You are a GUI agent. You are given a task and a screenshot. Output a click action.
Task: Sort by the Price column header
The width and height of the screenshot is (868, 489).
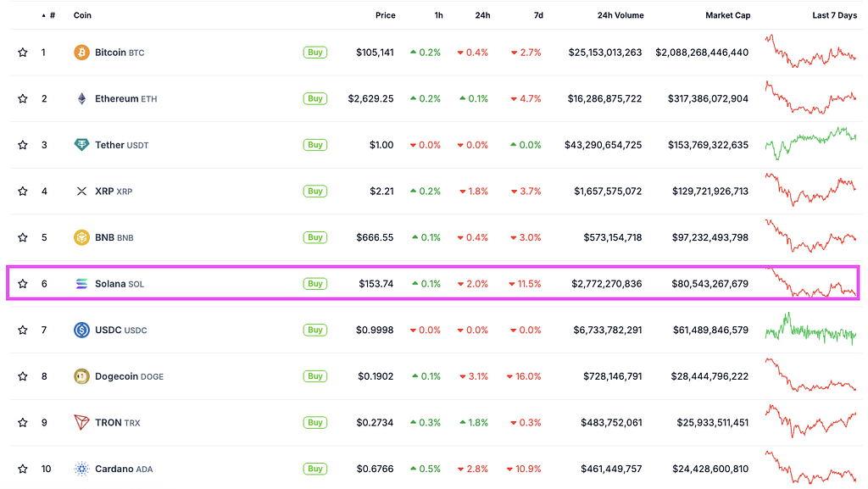click(x=386, y=15)
